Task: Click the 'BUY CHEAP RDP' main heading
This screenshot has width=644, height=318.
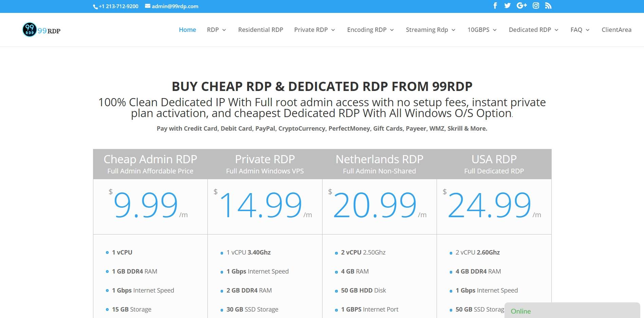Action: point(322,86)
